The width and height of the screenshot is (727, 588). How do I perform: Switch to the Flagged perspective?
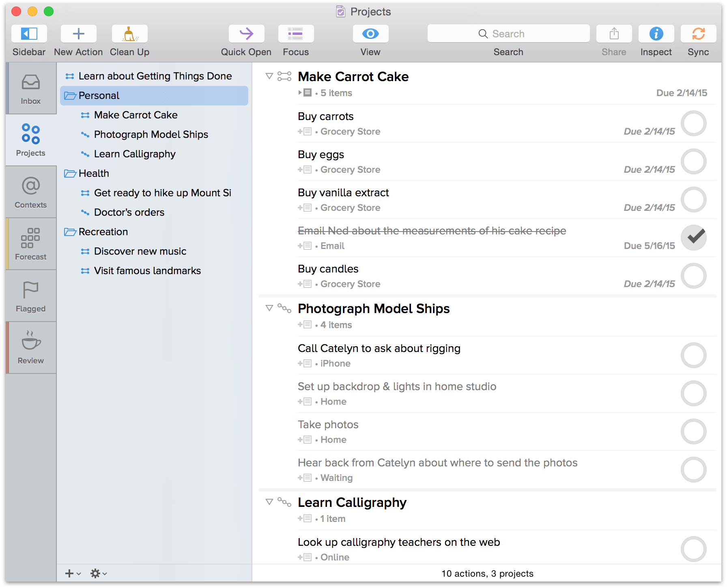click(x=31, y=296)
